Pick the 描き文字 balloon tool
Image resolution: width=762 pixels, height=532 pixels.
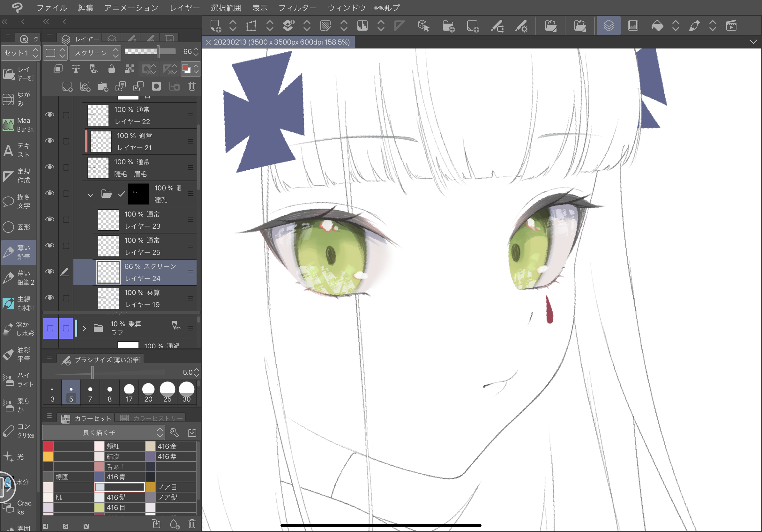click(19, 201)
